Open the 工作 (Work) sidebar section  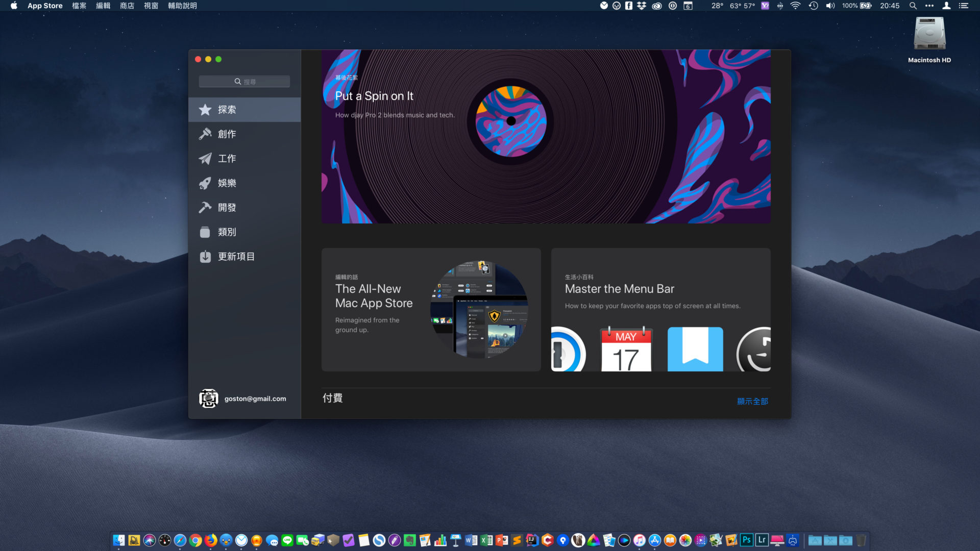(x=244, y=159)
